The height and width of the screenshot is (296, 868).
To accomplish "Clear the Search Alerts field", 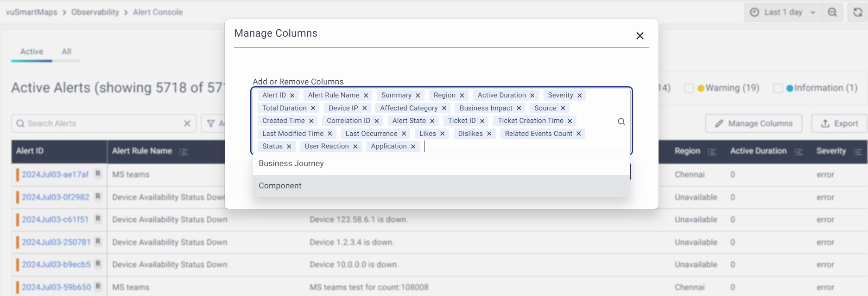I will coord(187,123).
